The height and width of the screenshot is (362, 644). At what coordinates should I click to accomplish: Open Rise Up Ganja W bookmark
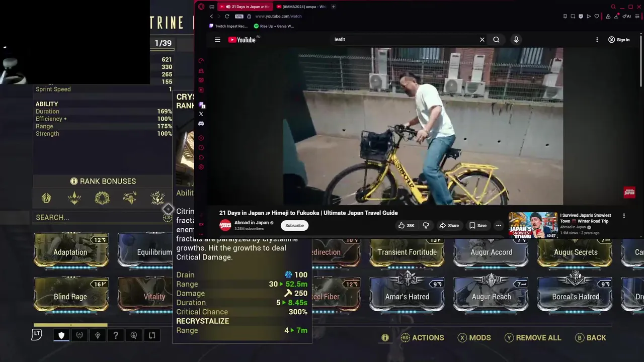(274, 26)
